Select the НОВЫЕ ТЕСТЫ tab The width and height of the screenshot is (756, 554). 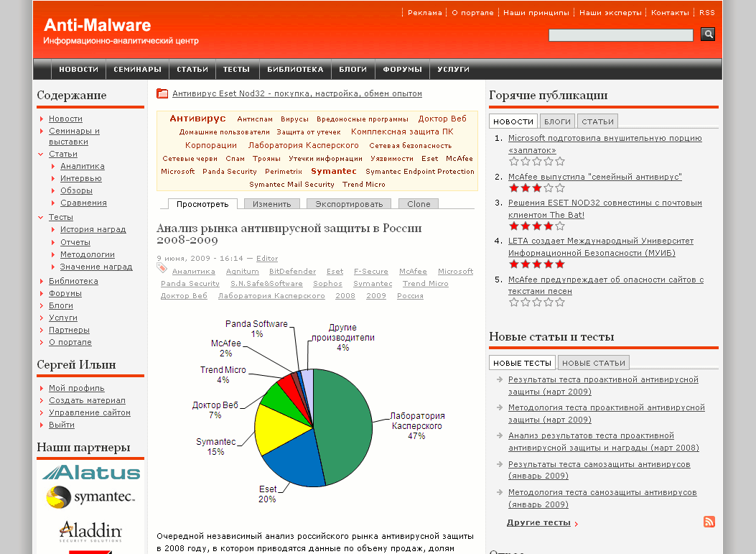(522, 363)
